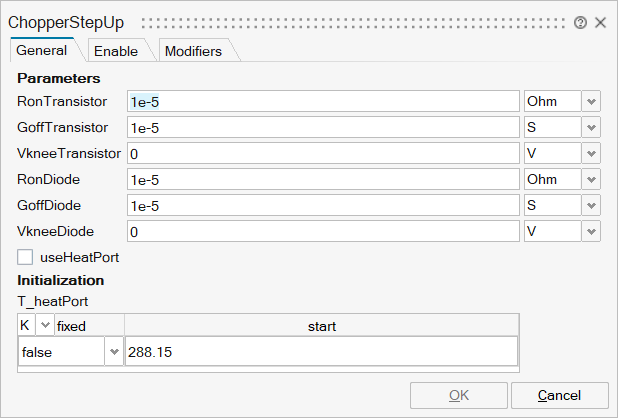Viewport: 618px width, 418px height.
Task: Open the T_heatPort K unit dropdown
Action: click(45, 325)
